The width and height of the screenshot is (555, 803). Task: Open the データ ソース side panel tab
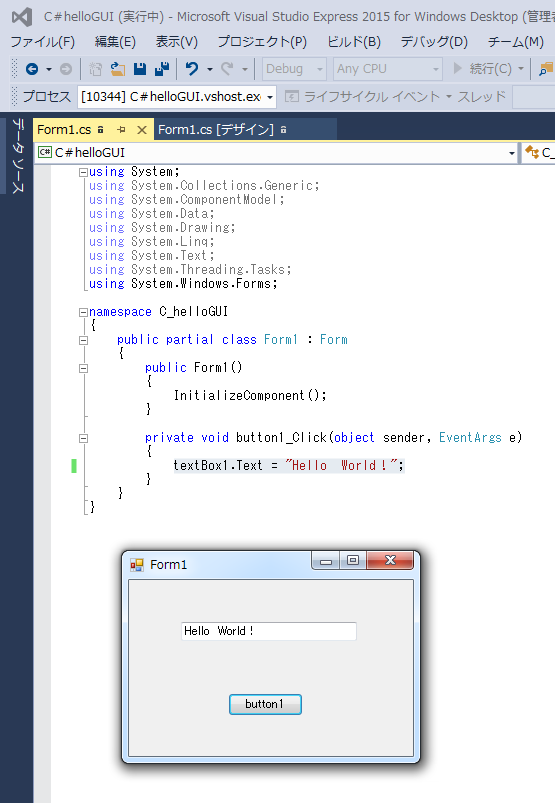coord(17,156)
